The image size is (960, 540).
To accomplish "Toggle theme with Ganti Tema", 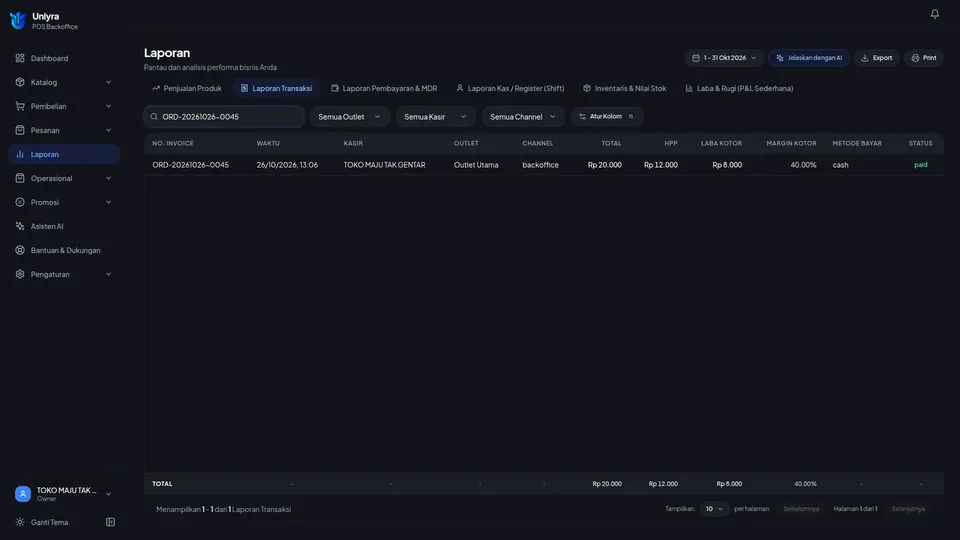I will 50,522.
